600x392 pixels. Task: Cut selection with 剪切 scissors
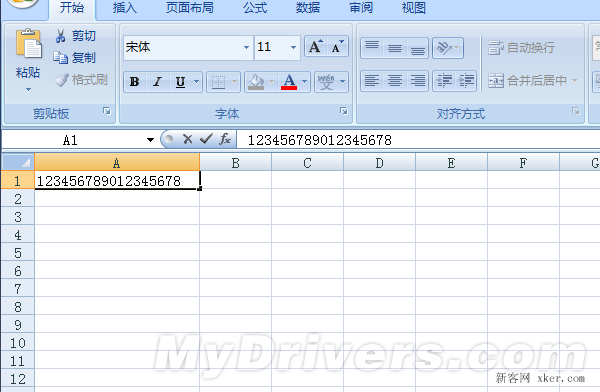coord(75,36)
